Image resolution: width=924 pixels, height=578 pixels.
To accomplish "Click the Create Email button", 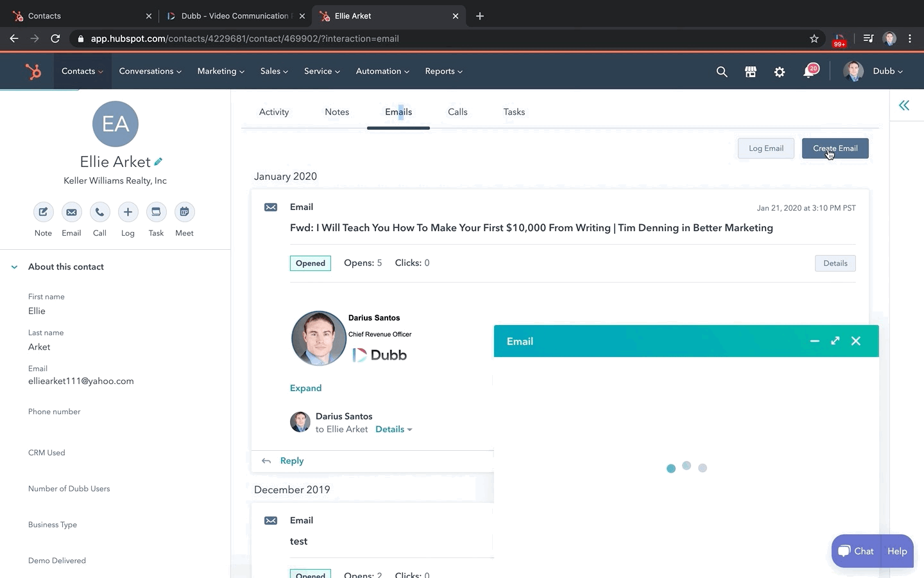I will click(x=835, y=148).
